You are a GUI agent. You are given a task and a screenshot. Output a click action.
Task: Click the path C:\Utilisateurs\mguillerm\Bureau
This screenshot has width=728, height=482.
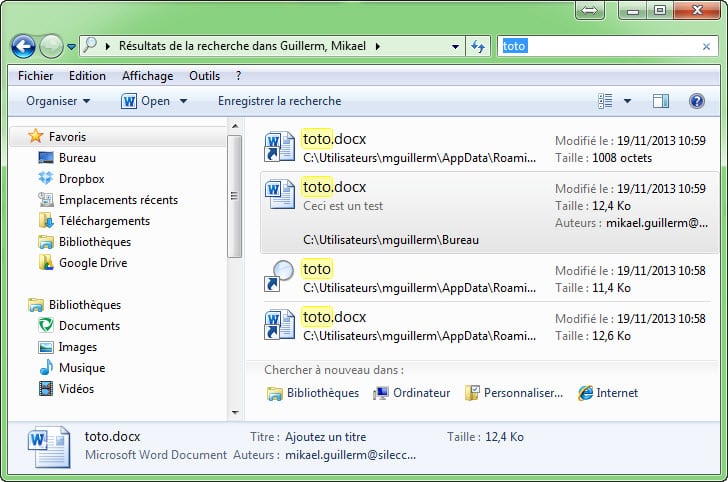pos(391,240)
